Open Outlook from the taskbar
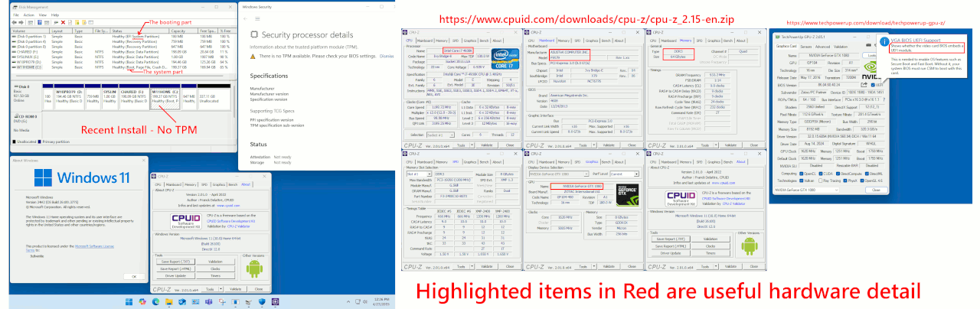This screenshot has height=309, width=980. coord(182,302)
